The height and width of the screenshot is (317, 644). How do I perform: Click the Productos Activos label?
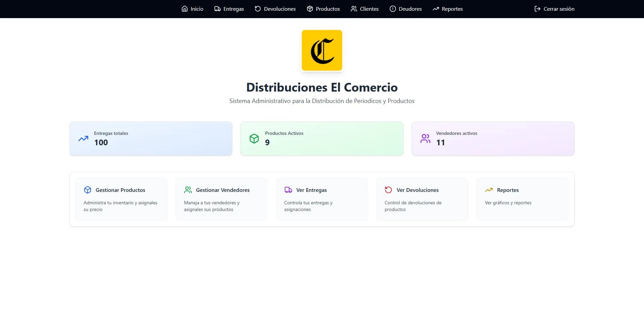click(284, 133)
